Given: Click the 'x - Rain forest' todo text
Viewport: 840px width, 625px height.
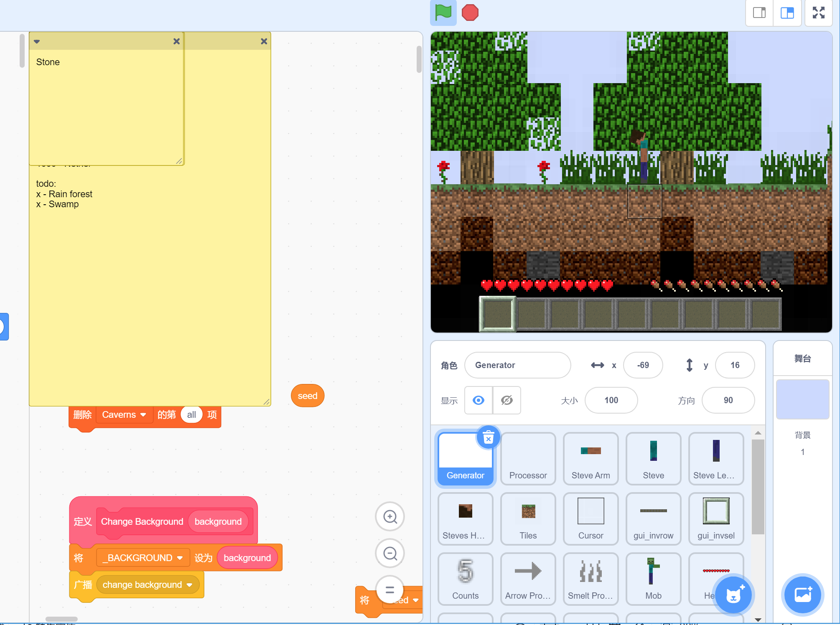Looking at the screenshot, I should click(x=64, y=194).
